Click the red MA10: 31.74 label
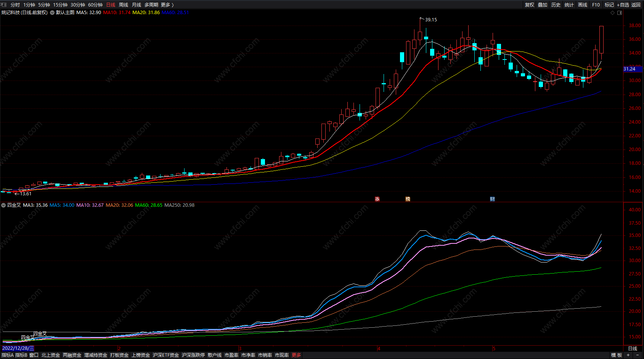 pos(117,13)
